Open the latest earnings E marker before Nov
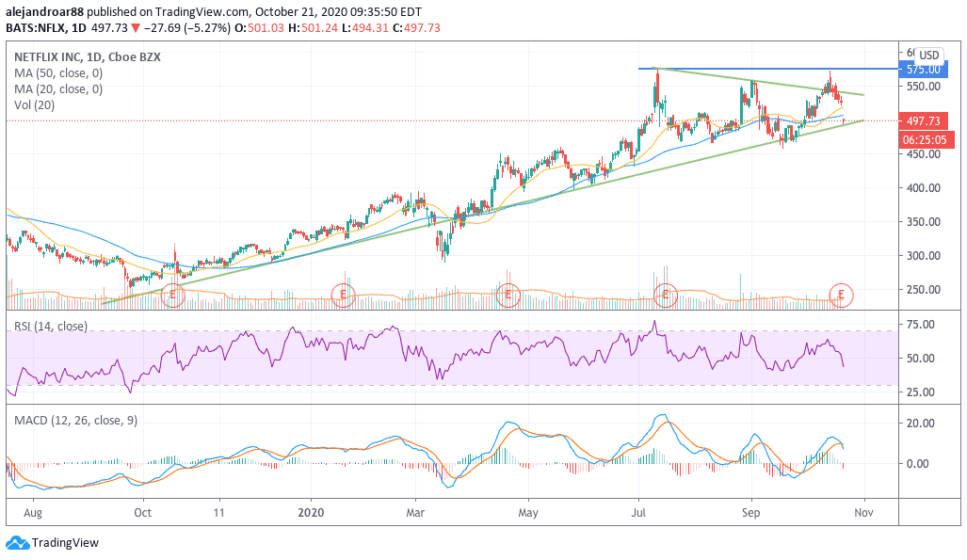The height and width of the screenshot is (560, 967). click(841, 295)
